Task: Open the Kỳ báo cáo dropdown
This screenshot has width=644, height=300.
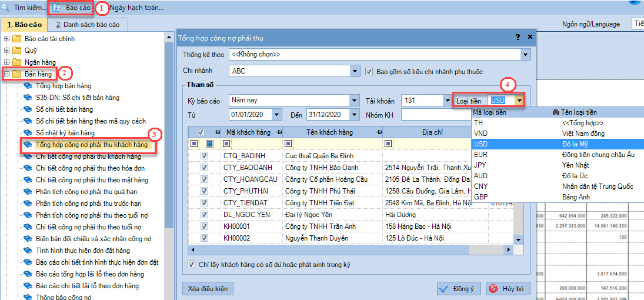Action: (x=355, y=100)
